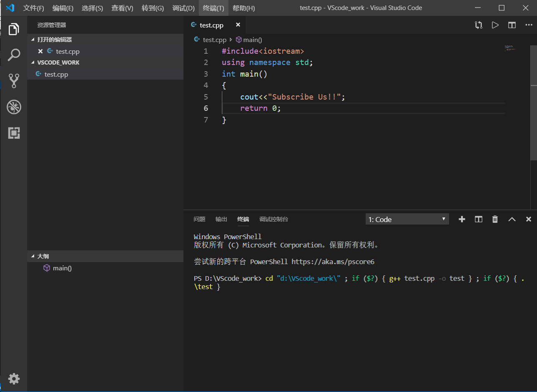537x392 pixels.
Task: Switch to the 问题 panel tab
Action: 199,219
